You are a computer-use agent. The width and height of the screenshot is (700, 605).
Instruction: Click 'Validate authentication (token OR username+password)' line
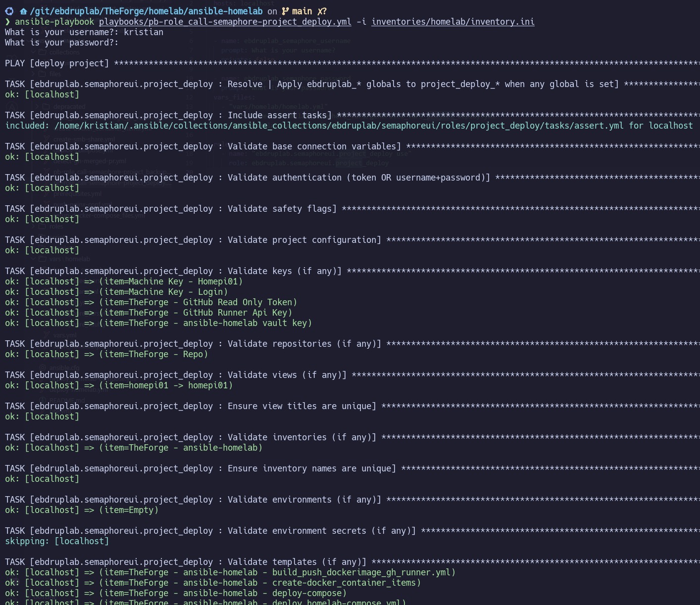(x=352, y=178)
